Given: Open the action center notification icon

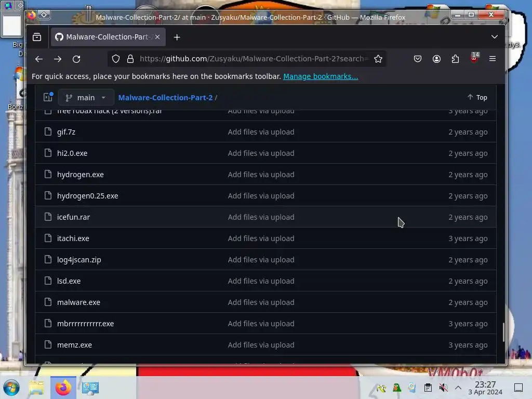Looking at the screenshot, I should click(518, 388).
